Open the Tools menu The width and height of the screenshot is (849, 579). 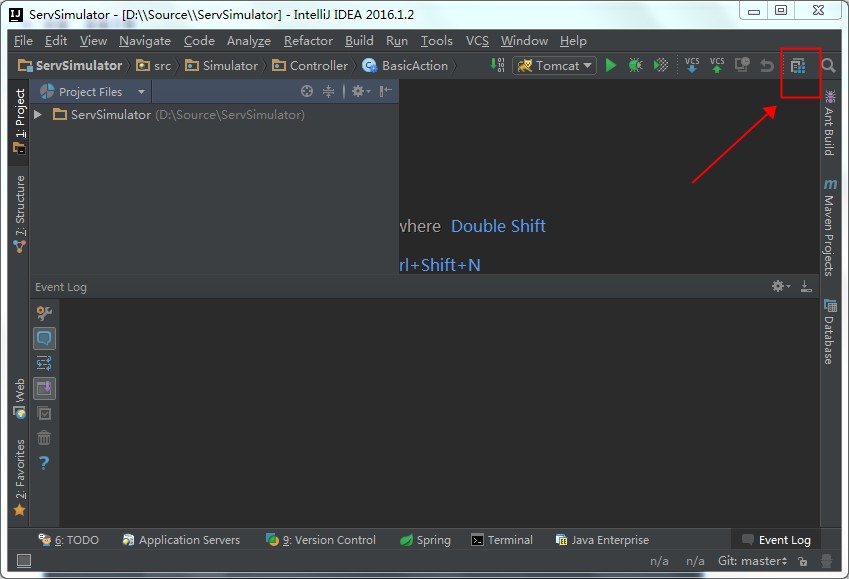436,41
